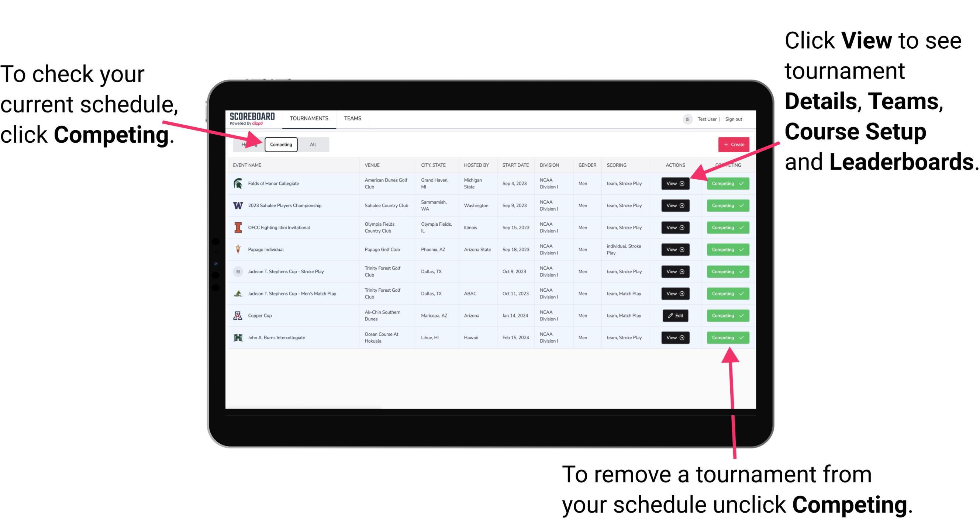
Task: Toggle Competing filter tab active
Action: [280, 144]
